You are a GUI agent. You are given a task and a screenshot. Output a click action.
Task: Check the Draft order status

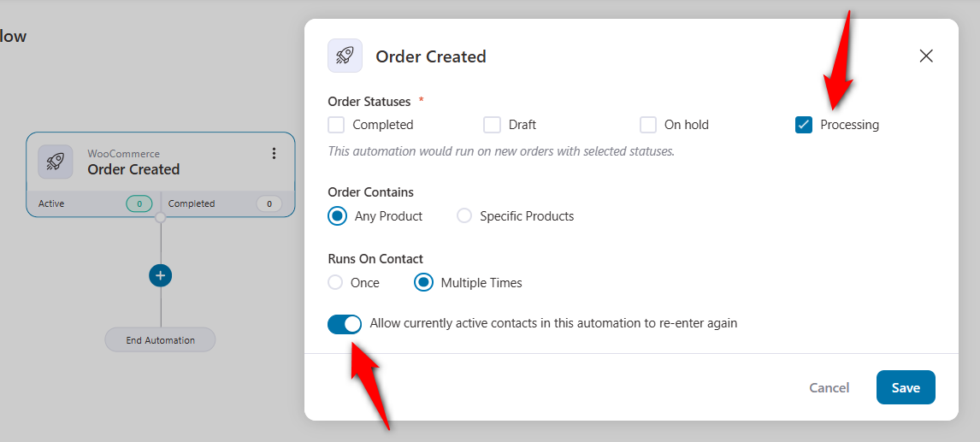(x=492, y=125)
